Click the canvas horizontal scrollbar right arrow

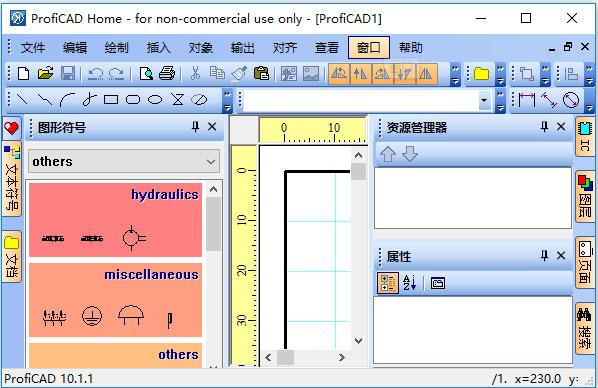[x=341, y=357]
